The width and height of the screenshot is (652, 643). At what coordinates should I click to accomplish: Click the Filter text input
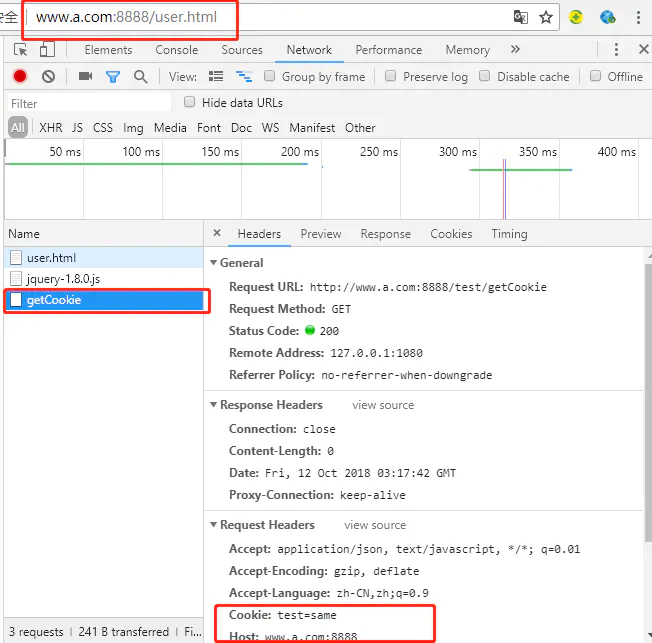click(89, 104)
